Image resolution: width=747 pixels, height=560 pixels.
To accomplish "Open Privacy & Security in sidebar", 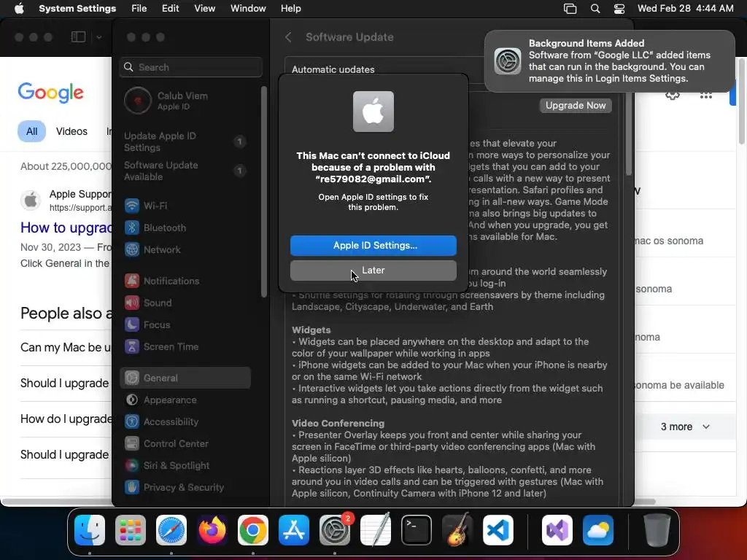I will coord(185,488).
